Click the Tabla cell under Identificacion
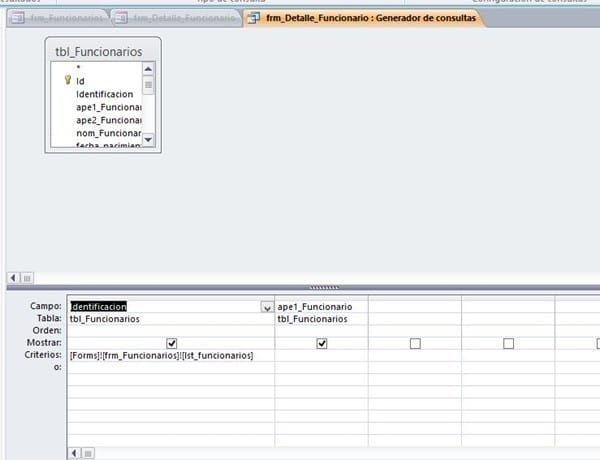 point(171,319)
